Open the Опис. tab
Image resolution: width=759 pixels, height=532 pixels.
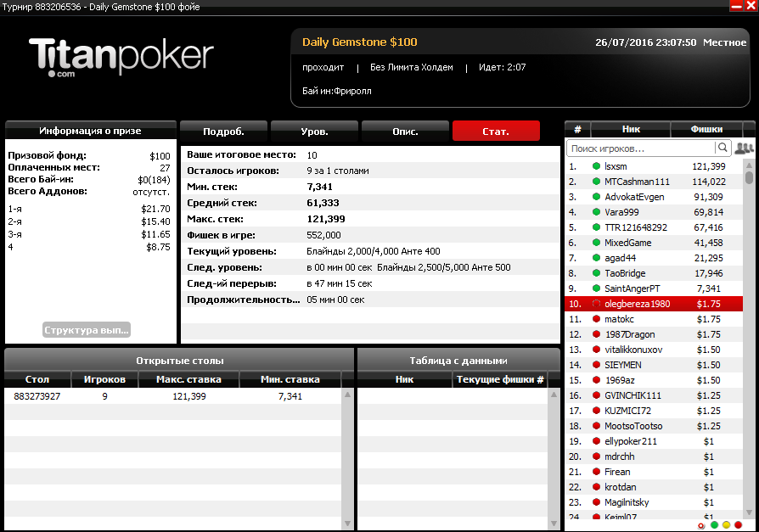pos(405,131)
